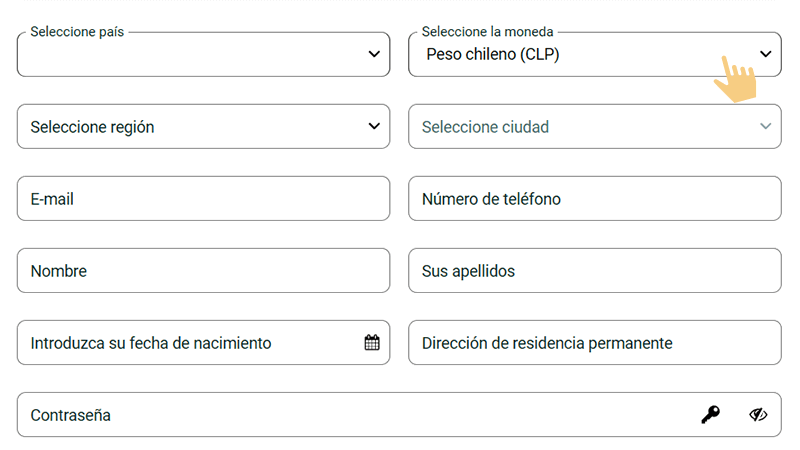
Task: Expand the Seleccione país chevron
Action: coord(374,54)
